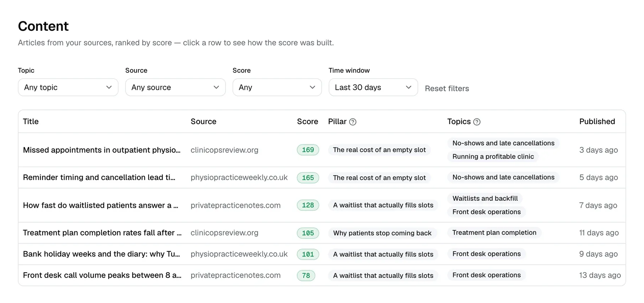The image size is (644, 303).
Task: Click the Running a profitable clinic topic tag
Action: 493,157
